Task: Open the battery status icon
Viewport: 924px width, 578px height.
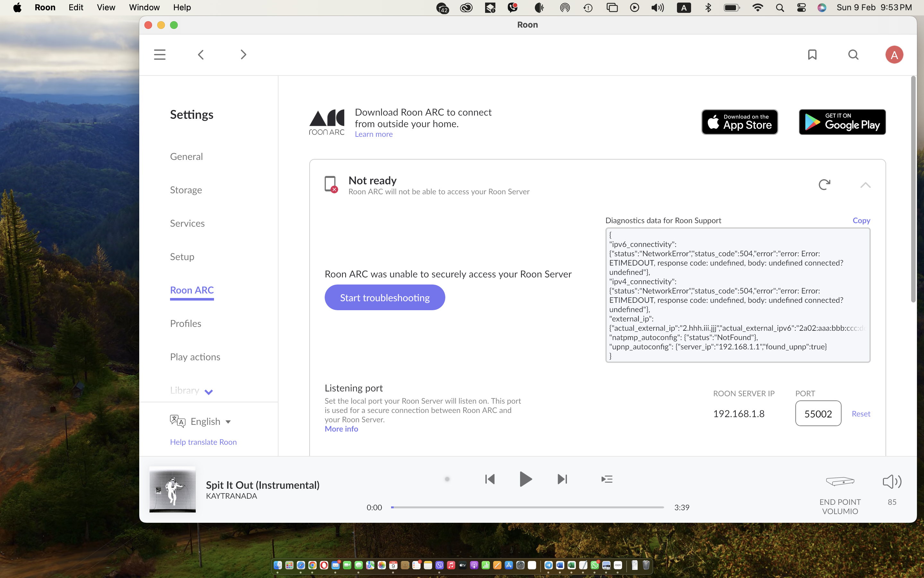Action: 732,8
